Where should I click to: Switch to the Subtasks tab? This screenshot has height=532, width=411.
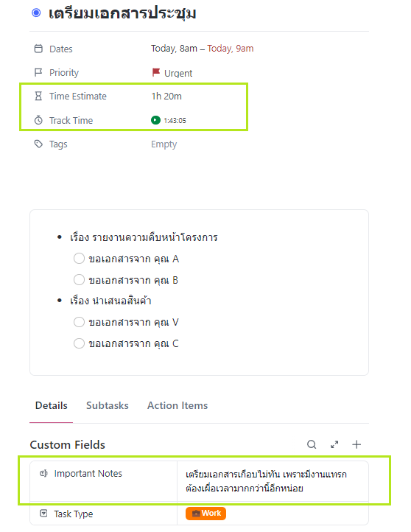pyautogui.click(x=107, y=405)
